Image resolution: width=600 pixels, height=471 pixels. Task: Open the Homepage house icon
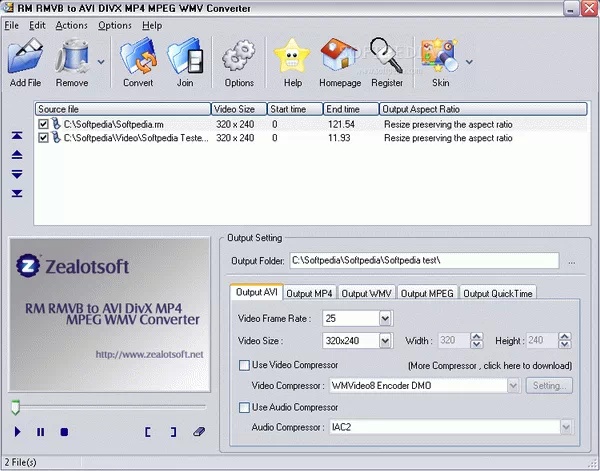(339, 56)
